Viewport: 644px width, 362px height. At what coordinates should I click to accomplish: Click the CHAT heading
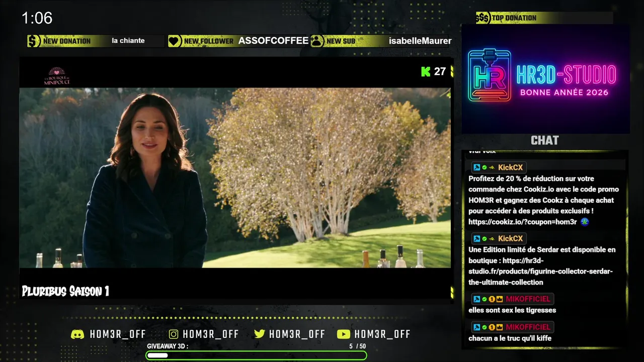[545, 140]
